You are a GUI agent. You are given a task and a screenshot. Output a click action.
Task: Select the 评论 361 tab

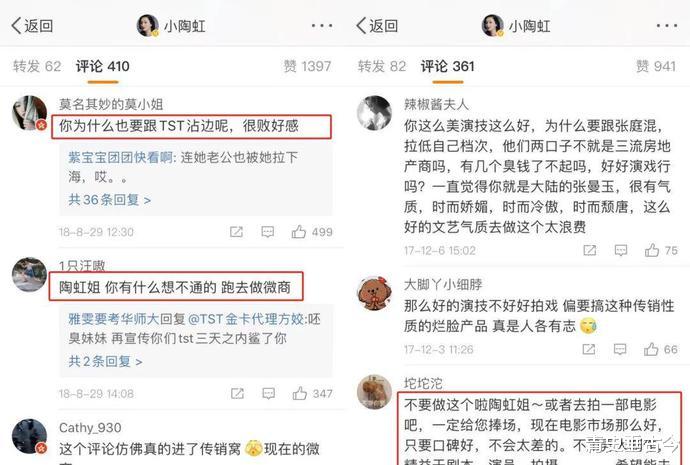[448, 66]
